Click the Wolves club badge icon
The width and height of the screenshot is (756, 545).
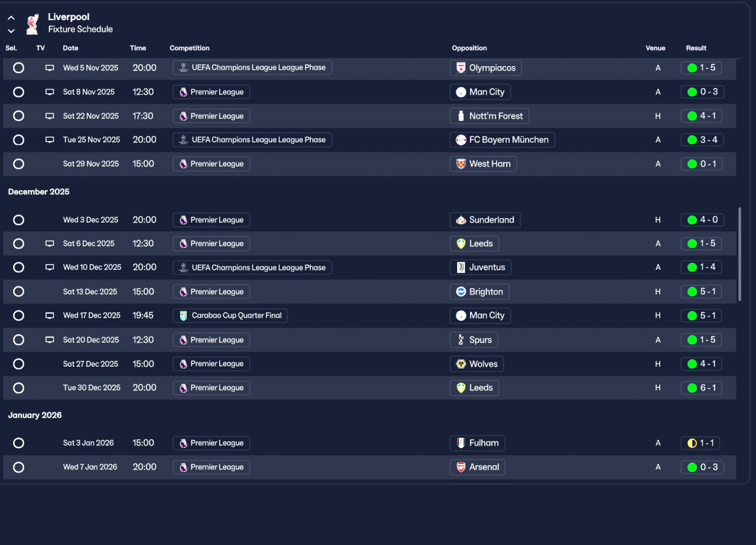pyautogui.click(x=461, y=364)
